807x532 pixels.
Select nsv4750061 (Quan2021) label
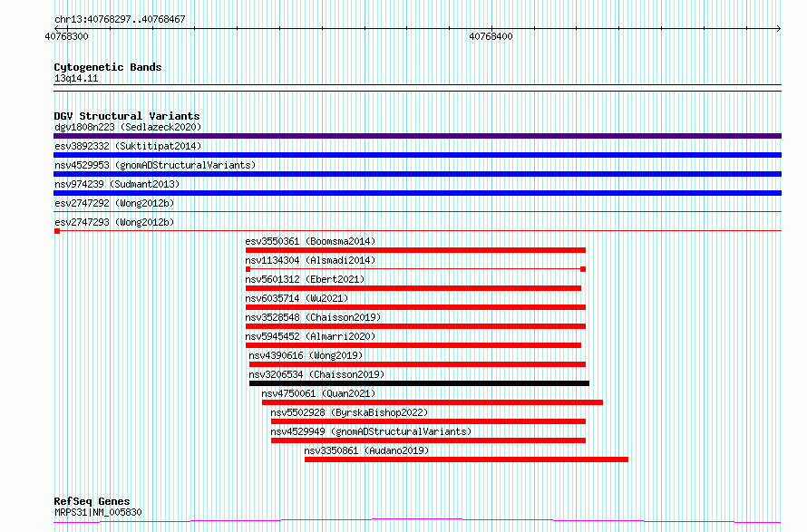[x=318, y=393]
